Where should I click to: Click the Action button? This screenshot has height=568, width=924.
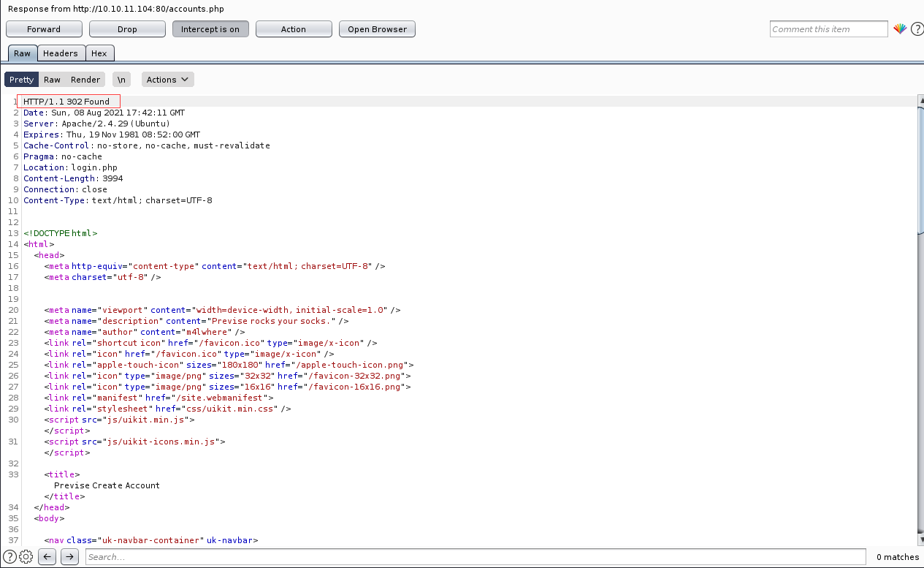(x=294, y=29)
